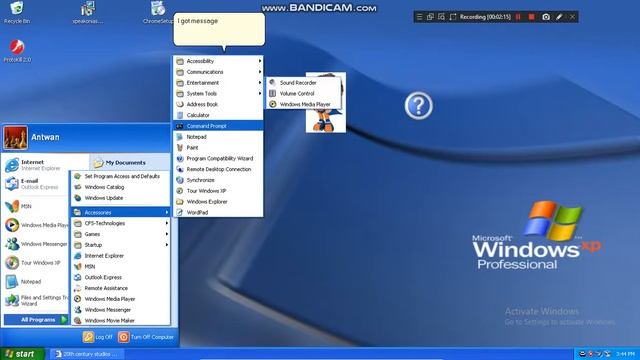
Task: Open Set Program Access and Defaults
Action: [120, 176]
